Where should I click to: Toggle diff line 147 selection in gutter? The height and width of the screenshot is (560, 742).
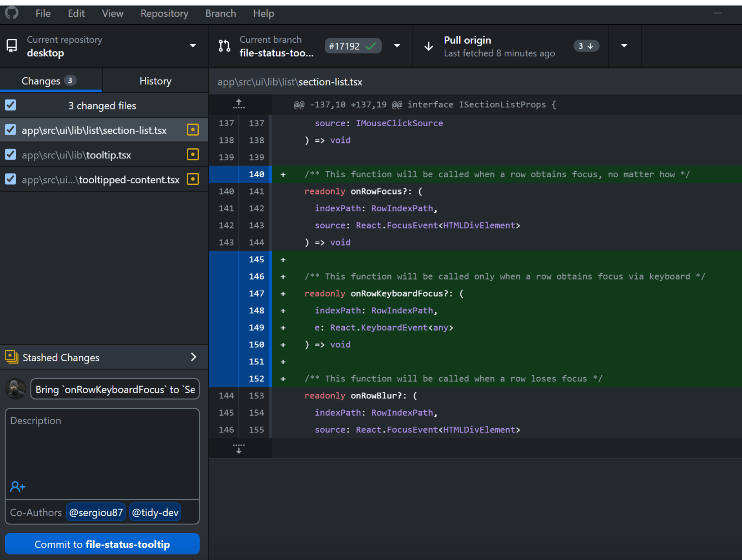pos(240,293)
